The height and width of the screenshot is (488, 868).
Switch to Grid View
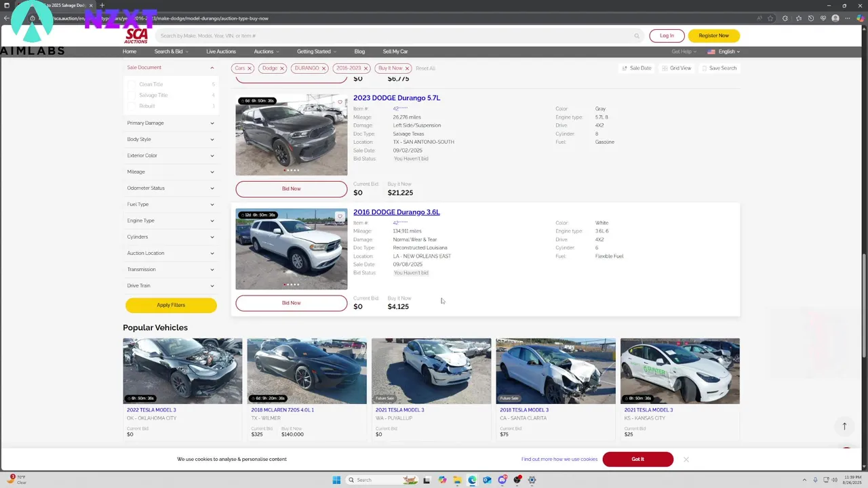click(676, 68)
